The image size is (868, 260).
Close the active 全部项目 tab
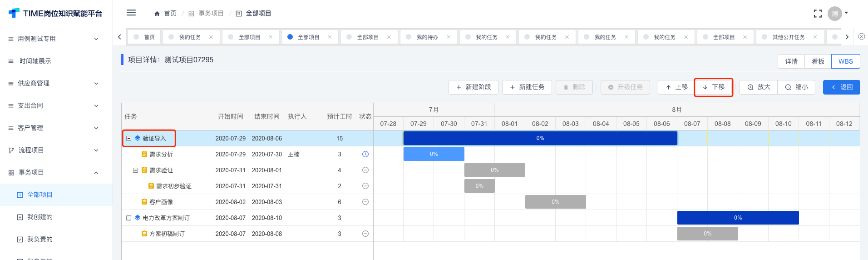pyautogui.click(x=330, y=37)
